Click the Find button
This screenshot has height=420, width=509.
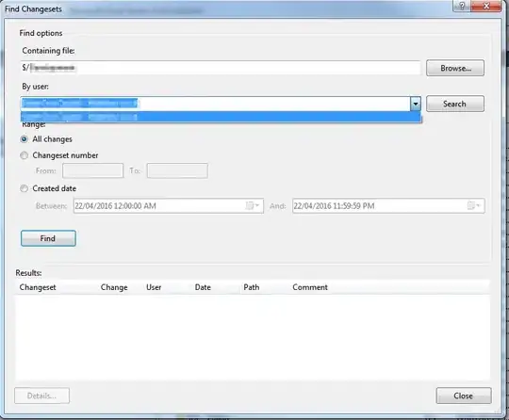point(48,238)
